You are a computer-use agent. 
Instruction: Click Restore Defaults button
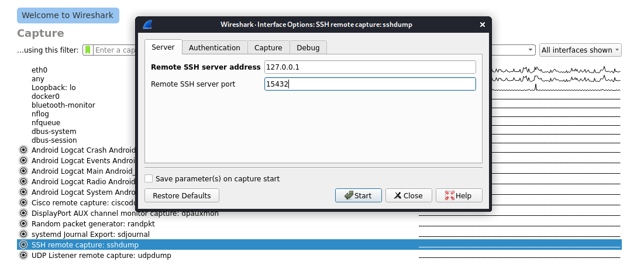[181, 195]
